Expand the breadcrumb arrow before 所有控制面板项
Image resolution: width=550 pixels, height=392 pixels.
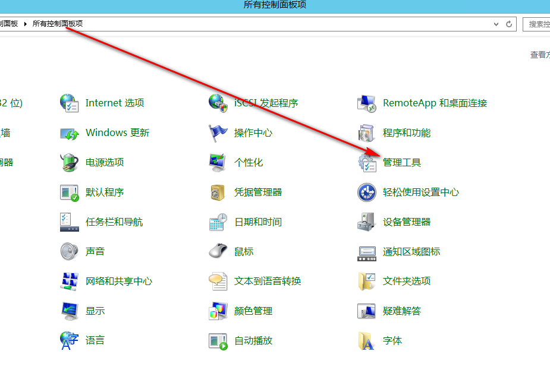26,24
